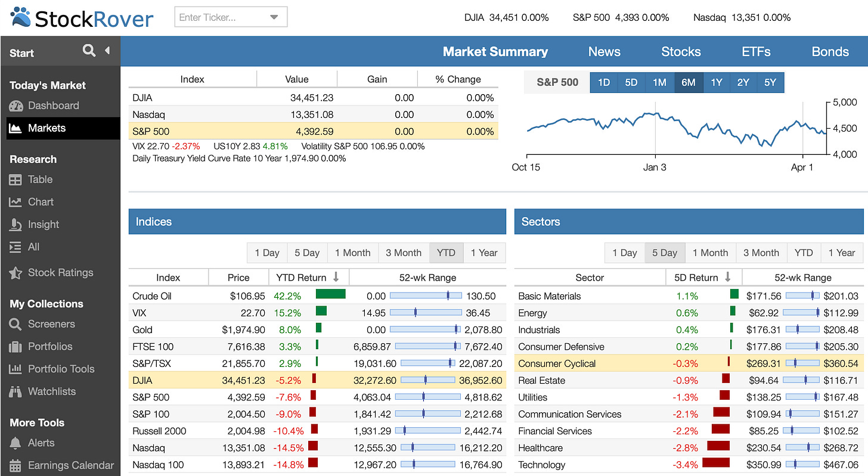Sort Sectors by 5D Return arrow

[728, 277]
